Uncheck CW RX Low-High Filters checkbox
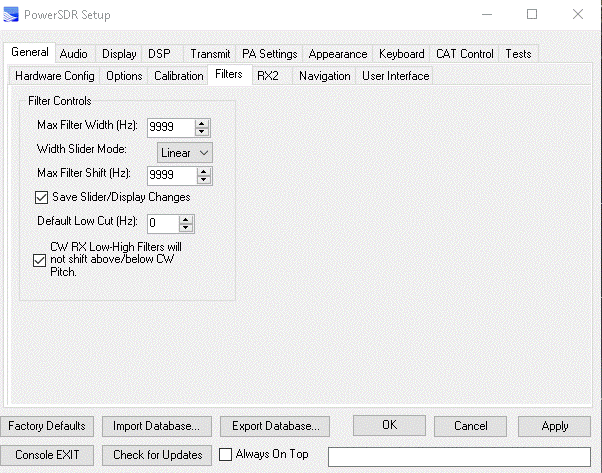Viewport: 602px width, 473px height. click(40, 260)
